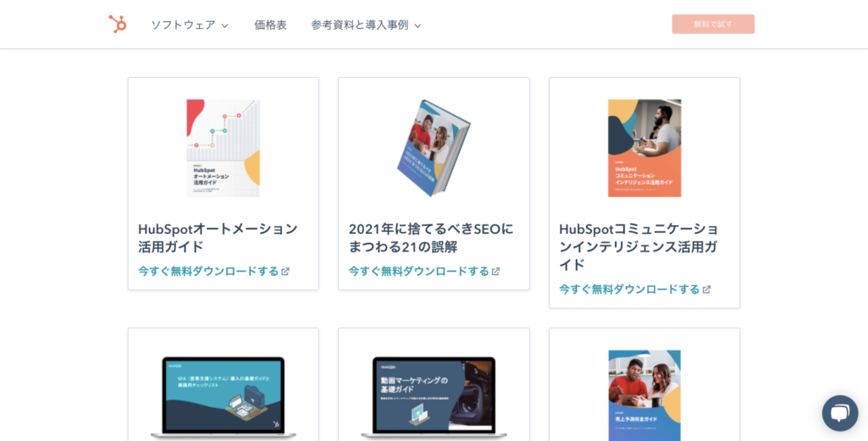Click download link for コミュニケーションインテリジェンス guide
The height and width of the screenshot is (441, 868).
[629, 289]
